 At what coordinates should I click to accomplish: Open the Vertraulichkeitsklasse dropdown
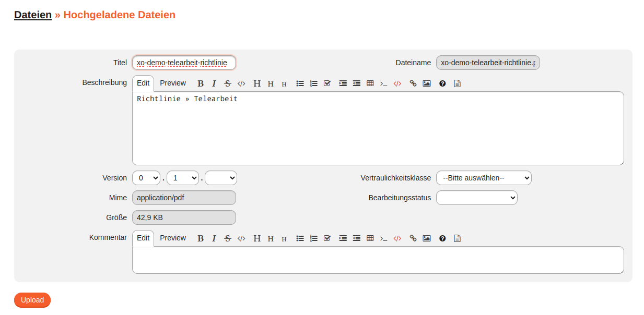tap(483, 177)
